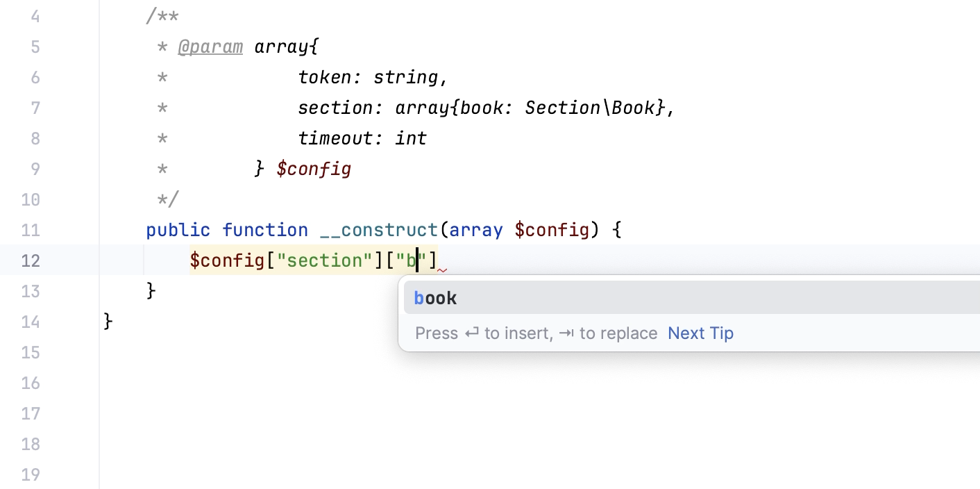Click line number 11 in gutter
Viewport: 980px width, 489px height.
pos(31,230)
